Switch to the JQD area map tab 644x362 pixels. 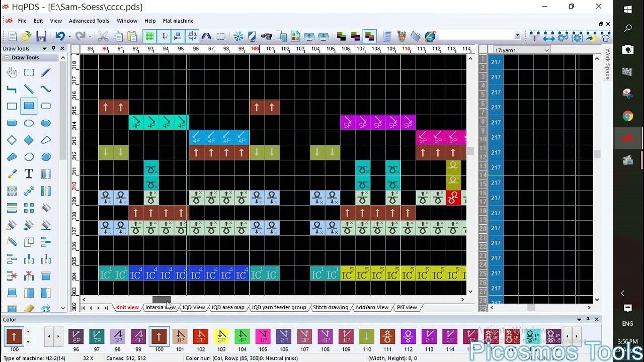point(228,307)
